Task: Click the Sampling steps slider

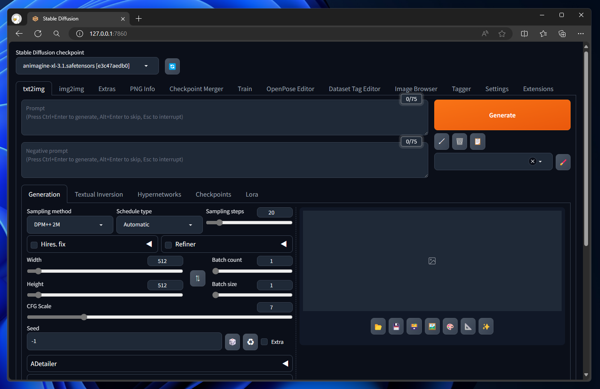Action: pyautogui.click(x=249, y=223)
